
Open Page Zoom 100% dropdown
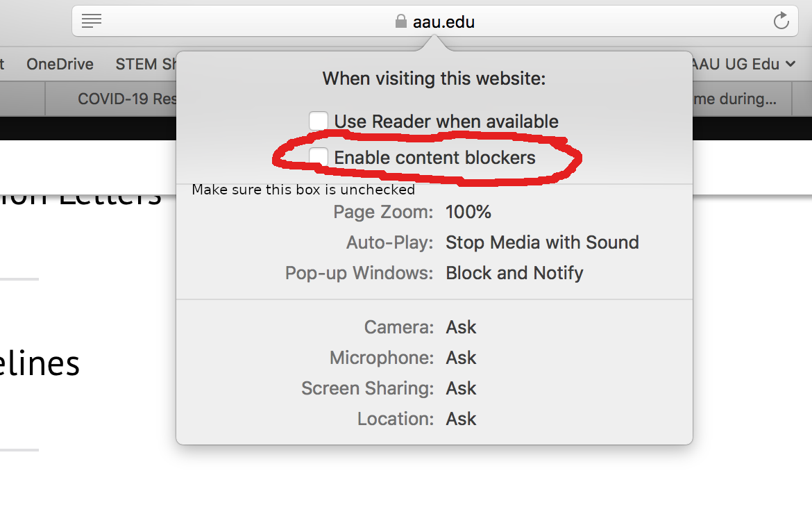pos(468,212)
